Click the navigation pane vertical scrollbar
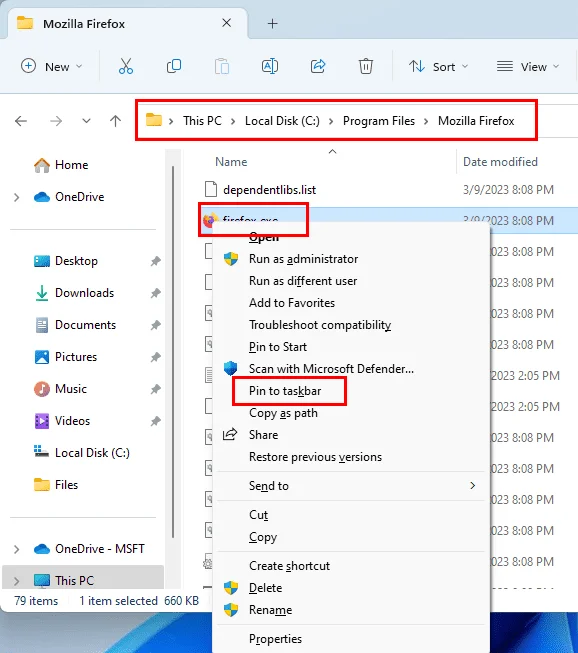This screenshot has width=578, height=653. click(173, 352)
